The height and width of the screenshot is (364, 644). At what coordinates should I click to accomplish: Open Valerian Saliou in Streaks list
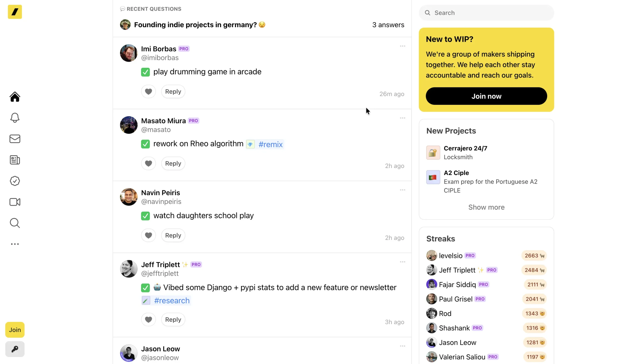(x=462, y=357)
